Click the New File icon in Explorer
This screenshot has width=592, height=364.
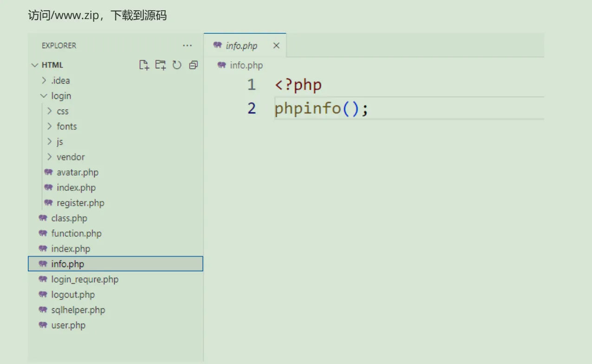(144, 65)
